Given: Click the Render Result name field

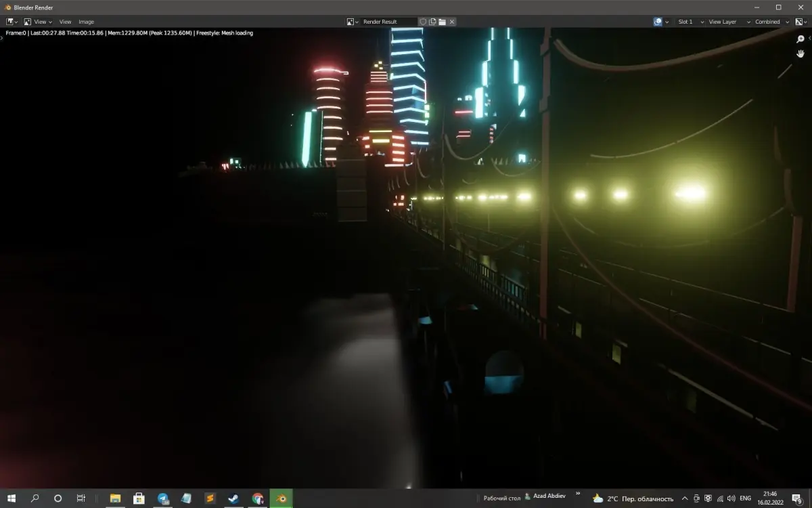Looking at the screenshot, I should (388, 22).
